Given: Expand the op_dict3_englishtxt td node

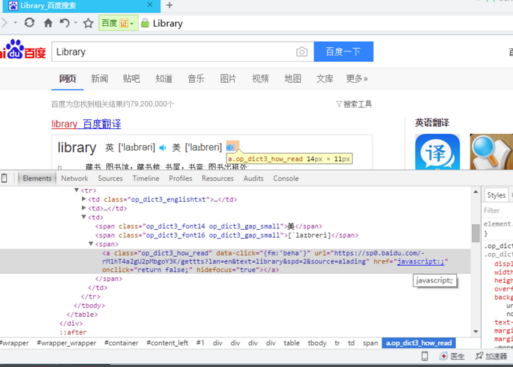Looking at the screenshot, I should (x=84, y=199).
